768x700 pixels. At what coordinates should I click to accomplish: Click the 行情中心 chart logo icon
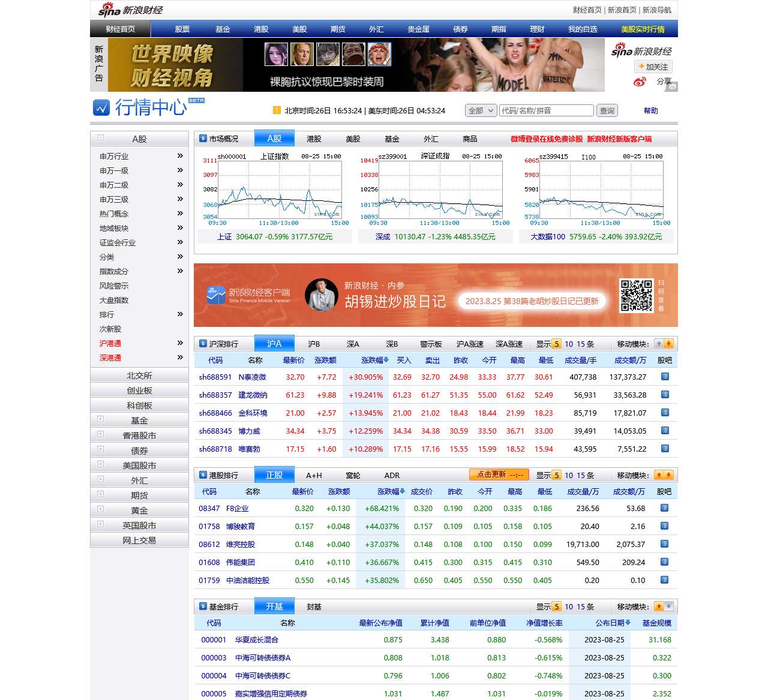click(x=103, y=107)
